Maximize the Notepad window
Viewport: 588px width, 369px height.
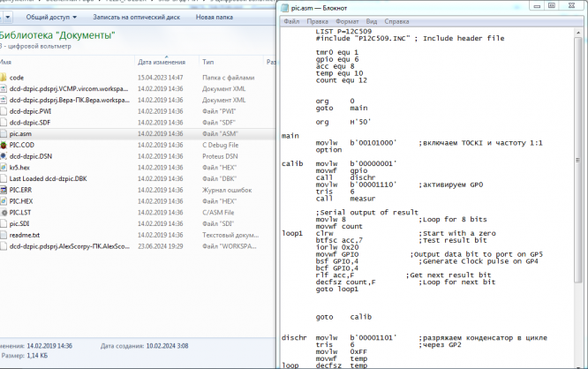pos(552,5)
